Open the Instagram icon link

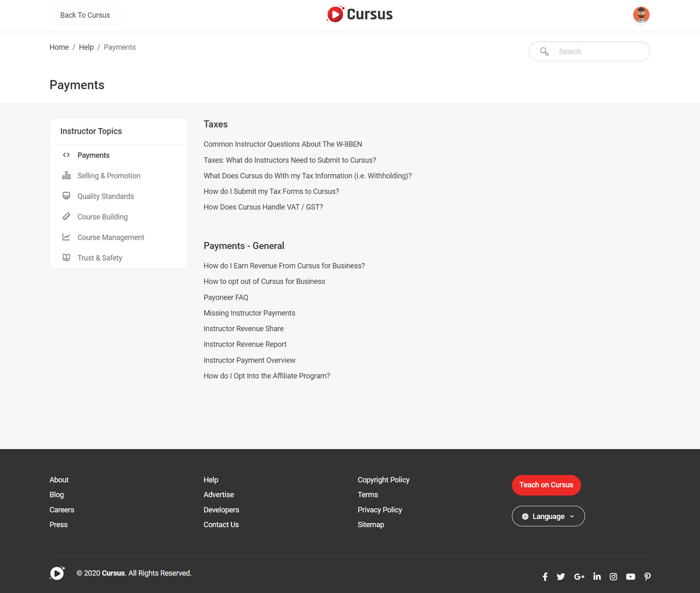click(613, 577)
